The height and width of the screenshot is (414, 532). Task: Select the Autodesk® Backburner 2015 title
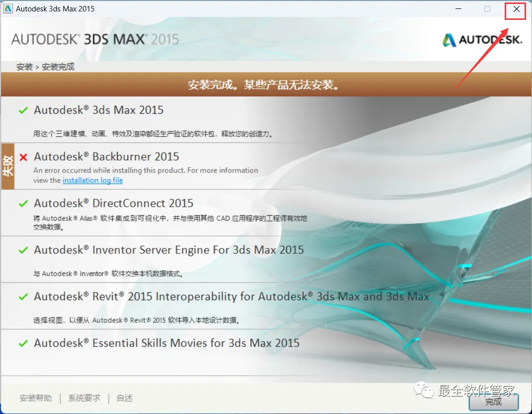106,157
